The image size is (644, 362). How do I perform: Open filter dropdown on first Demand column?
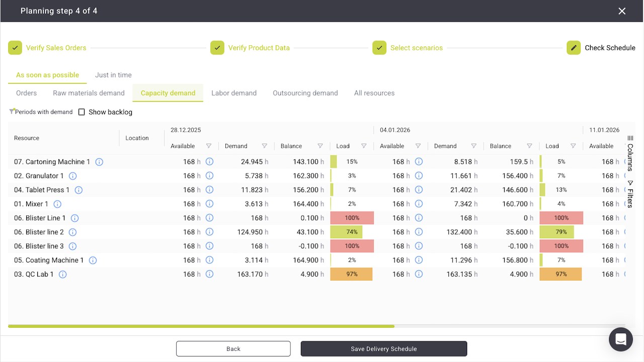[264, 146]
